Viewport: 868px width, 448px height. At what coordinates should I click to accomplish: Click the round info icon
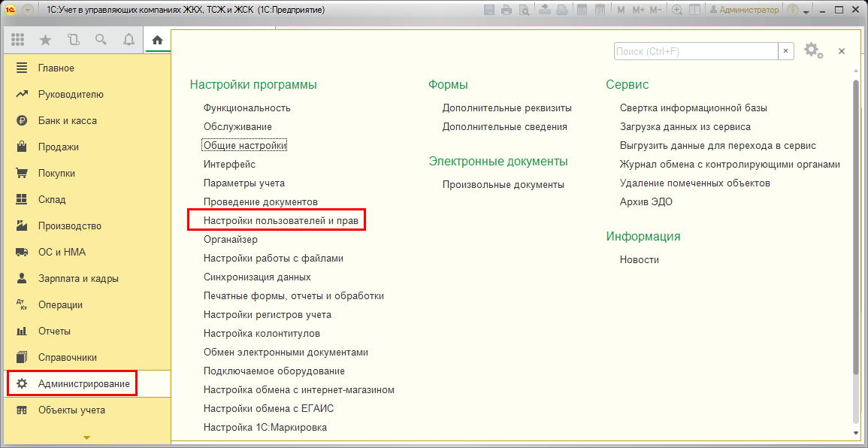tap(792, 10)
